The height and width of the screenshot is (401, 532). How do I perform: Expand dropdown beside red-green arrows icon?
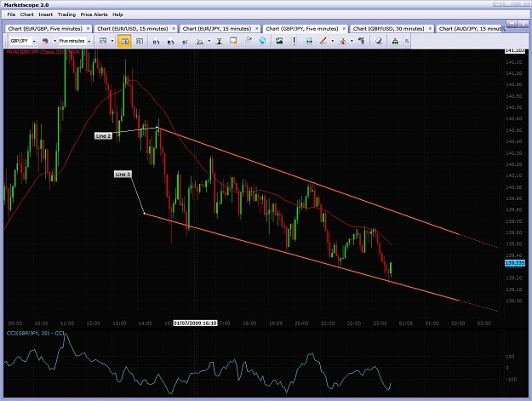[x=352, y=41]
